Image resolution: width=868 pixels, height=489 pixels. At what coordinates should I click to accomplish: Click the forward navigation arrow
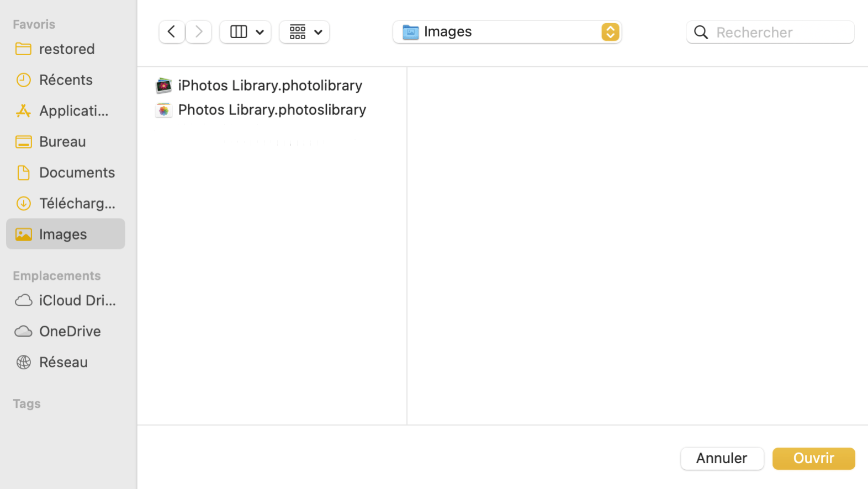coord(199,32)
